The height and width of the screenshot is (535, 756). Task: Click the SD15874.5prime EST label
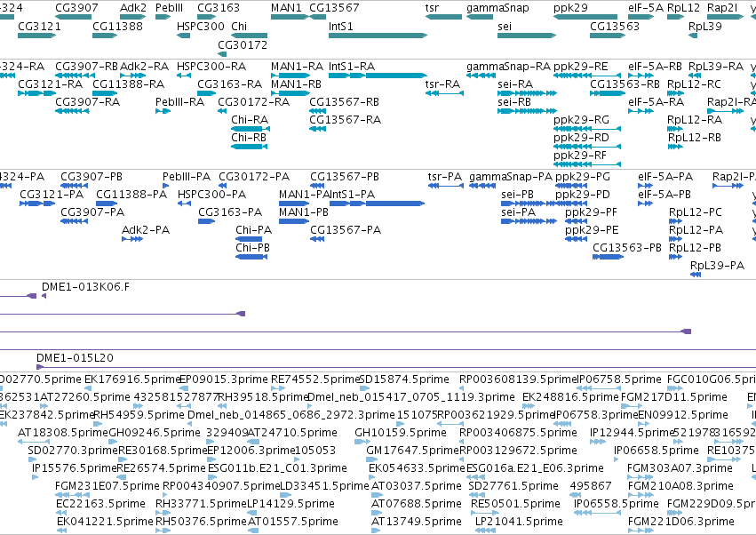click(x=404, y=379)
